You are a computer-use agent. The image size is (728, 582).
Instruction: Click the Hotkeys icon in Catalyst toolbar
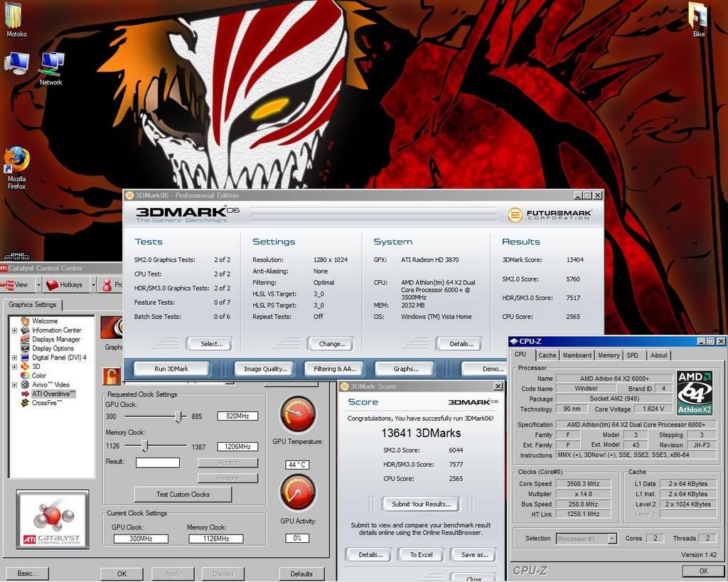pyautogui.click(x=52, y=284)
